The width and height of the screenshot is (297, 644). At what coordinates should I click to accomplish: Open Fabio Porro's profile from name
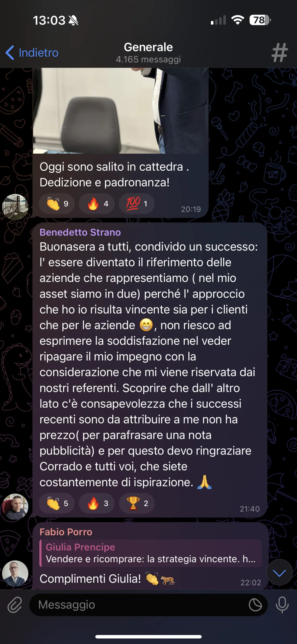pyautogui.click(x=66, y=532)
